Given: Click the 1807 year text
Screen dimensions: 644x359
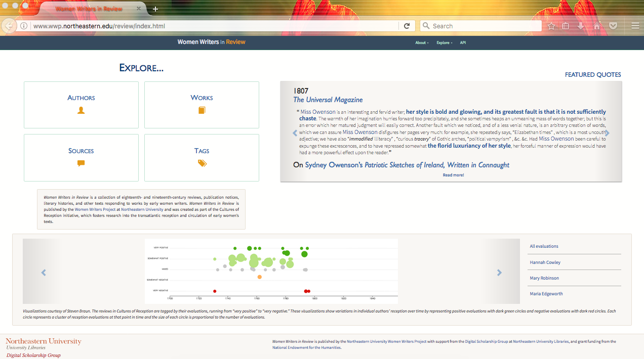Looking at the screenshot, I should coord(301,91).
